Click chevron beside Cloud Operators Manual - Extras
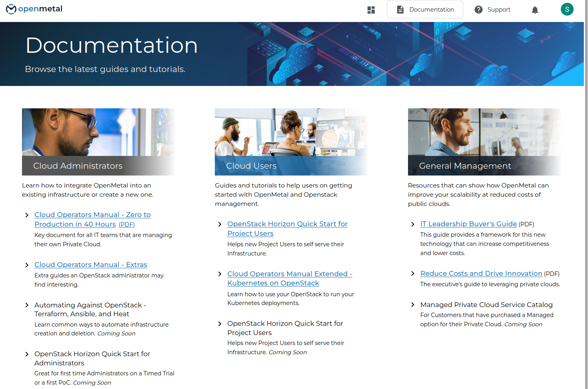588x389 pixels. [x=27, y=265]
